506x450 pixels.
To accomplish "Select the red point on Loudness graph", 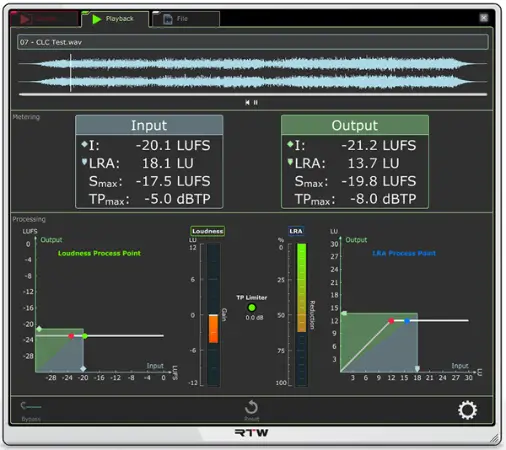I will [71, 336].
